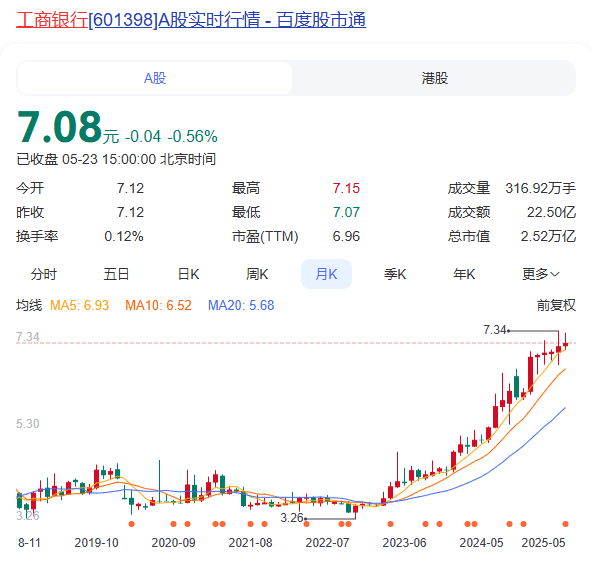Select the 月K chart tab
The width and height of the screenshot is (591, 562).
tap(326, 274)
